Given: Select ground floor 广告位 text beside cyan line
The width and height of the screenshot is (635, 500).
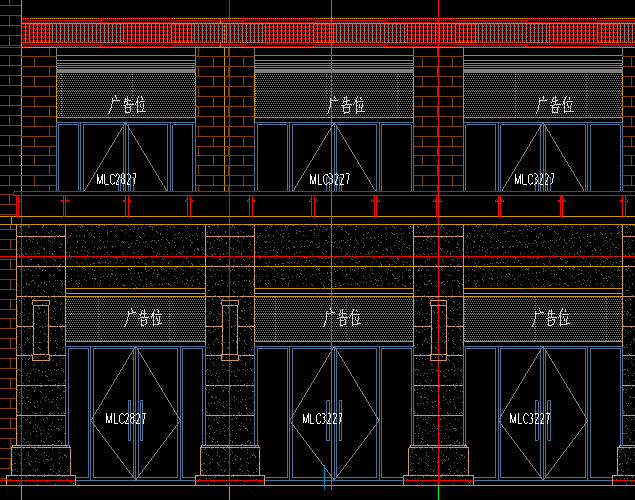Looking at the screenshot, I should click(342, 318).
